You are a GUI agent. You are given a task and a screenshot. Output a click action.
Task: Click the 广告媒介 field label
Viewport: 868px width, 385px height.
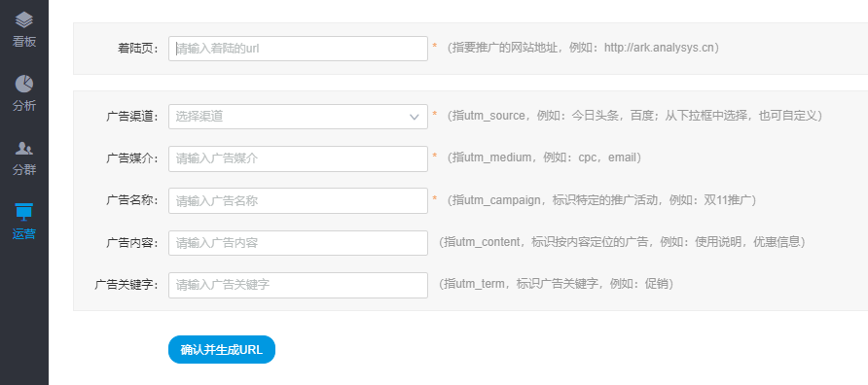133,158
